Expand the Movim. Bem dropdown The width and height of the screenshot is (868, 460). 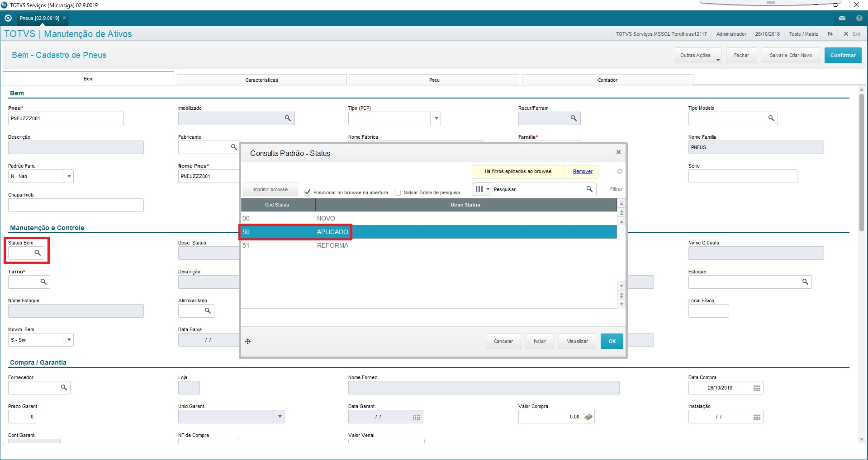pyautogui.click(x=69, y=340)
